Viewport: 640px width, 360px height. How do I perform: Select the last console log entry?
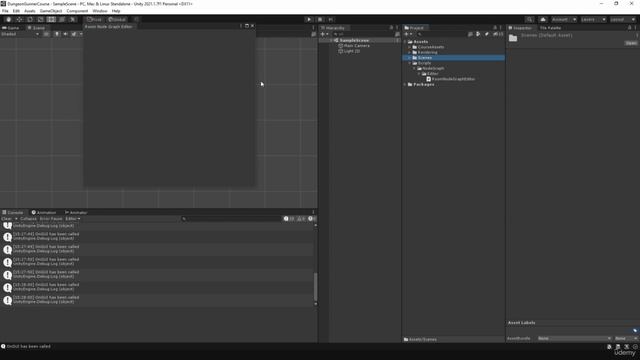tap(157, 300)
